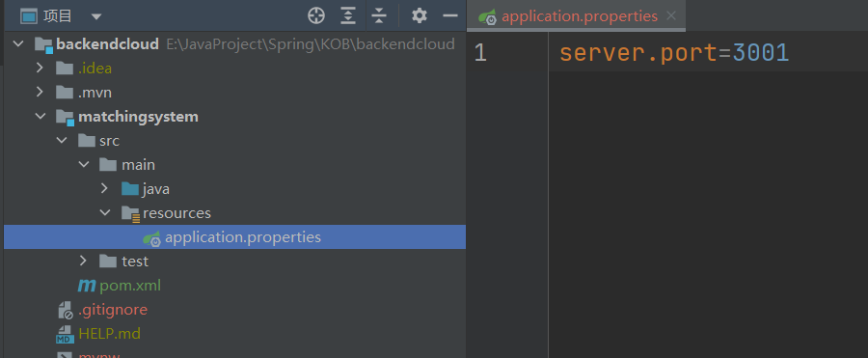Click the test folder icon
Screen dimensions: 868x358
click(108, 261)
